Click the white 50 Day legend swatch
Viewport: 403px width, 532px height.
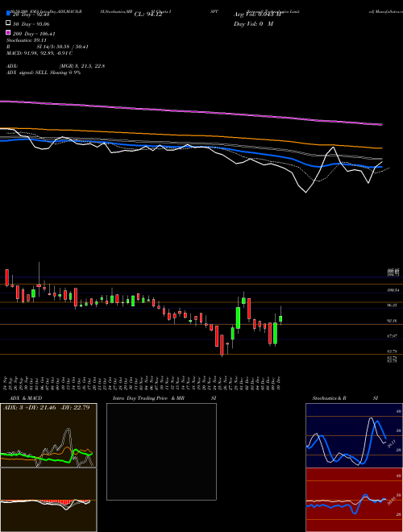coord(8,23)
